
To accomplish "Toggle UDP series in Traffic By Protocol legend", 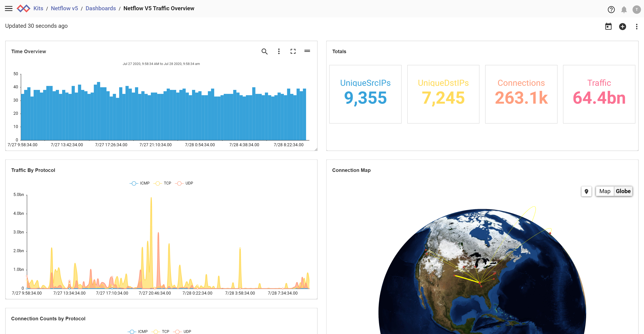I will coord(184,183).
